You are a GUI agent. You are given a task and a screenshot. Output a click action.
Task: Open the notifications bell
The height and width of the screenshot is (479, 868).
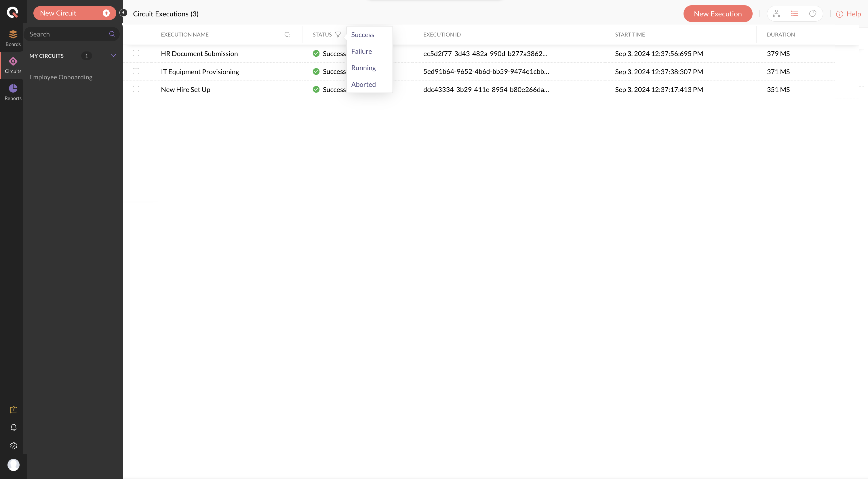click(x=14, y=428)
